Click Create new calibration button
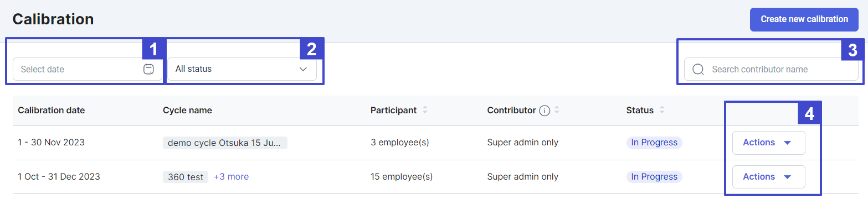The width and height of the screenshot is (868, 215). tap(804, 19)
